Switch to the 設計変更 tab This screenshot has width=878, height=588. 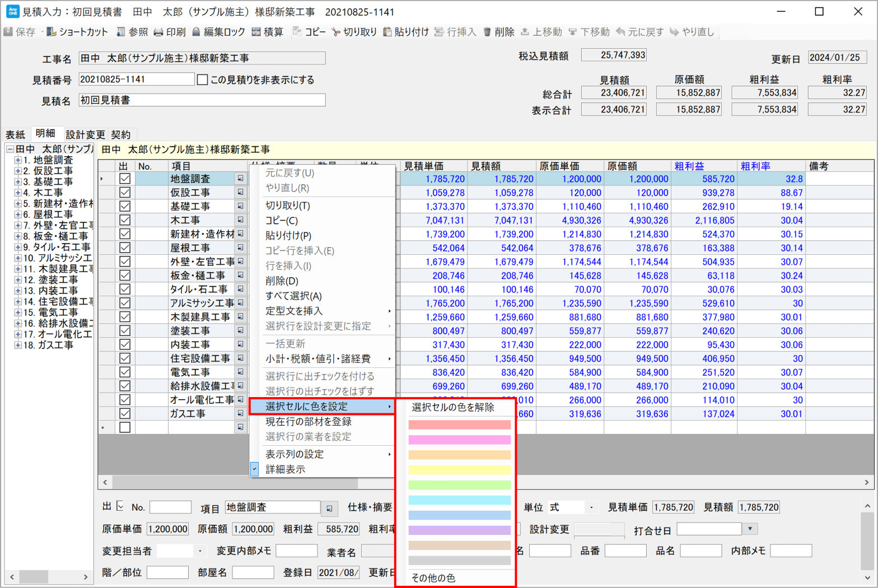click(85, 134)
